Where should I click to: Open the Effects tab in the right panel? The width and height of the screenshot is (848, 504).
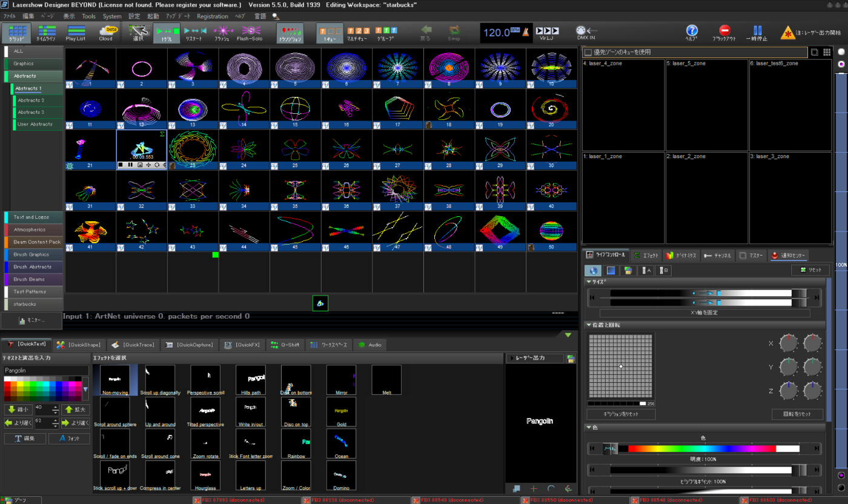point(646,256)
